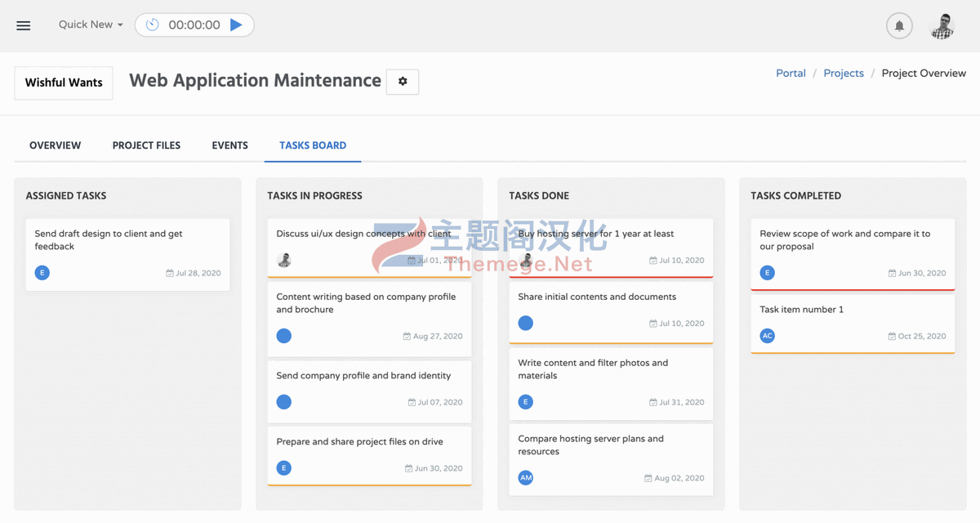Switch to the Events tab
This screenshot has width=980, height=523.
(229, 145)
